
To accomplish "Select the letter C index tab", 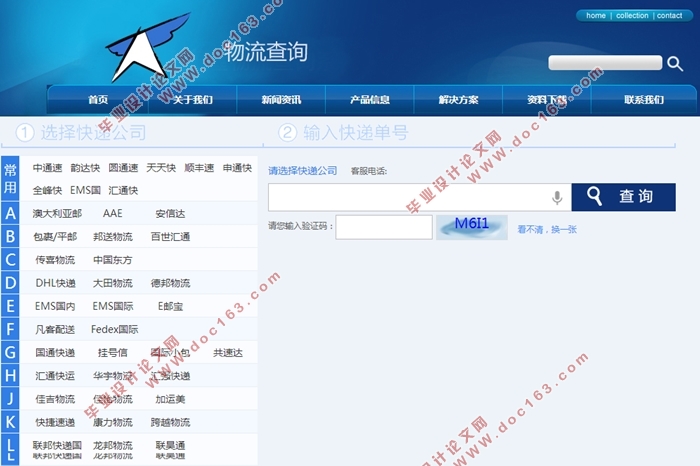I will point(10,260).
